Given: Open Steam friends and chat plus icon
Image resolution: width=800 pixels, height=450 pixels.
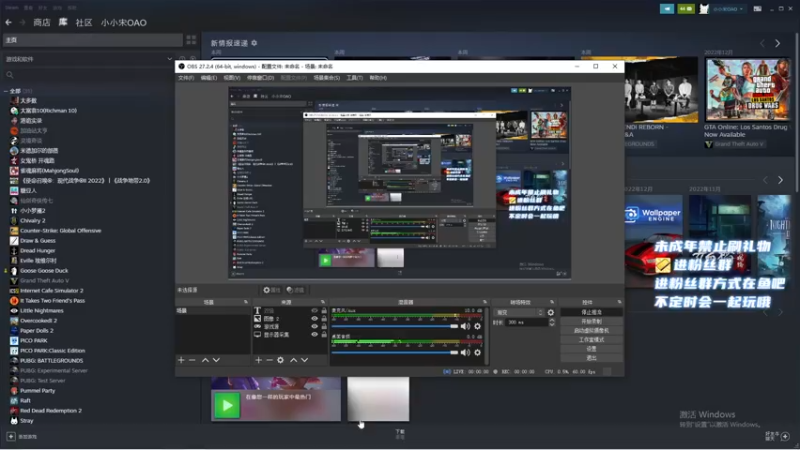Looking at the screenshot, I should (785, 436).
